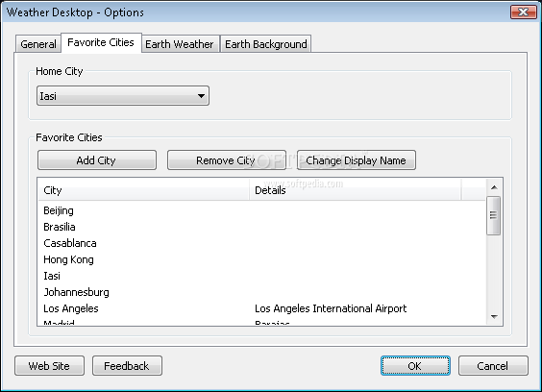Click the Add City button
This screenshot has height=392, width=542.
[x=97, y=160]
